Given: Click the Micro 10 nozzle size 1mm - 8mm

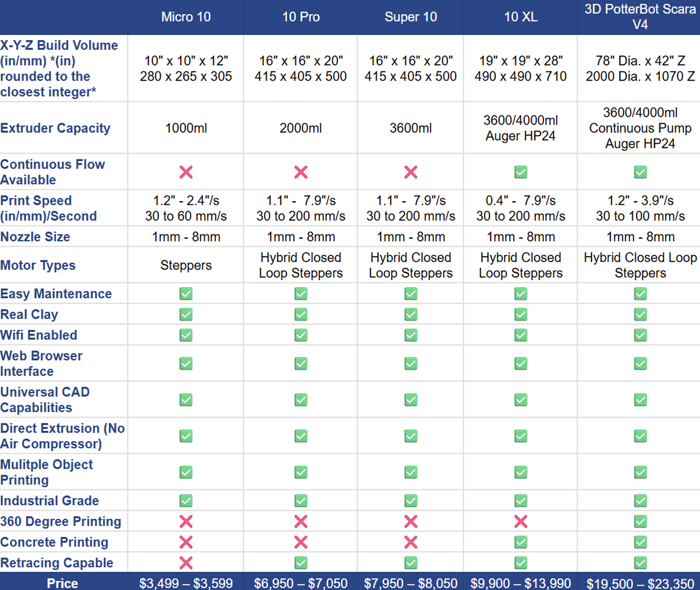Looking at the screenshot, I should pos(186,237).
